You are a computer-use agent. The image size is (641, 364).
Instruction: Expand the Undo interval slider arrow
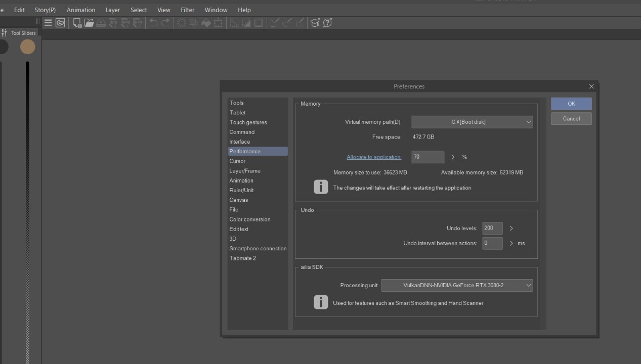click(511, 243)
